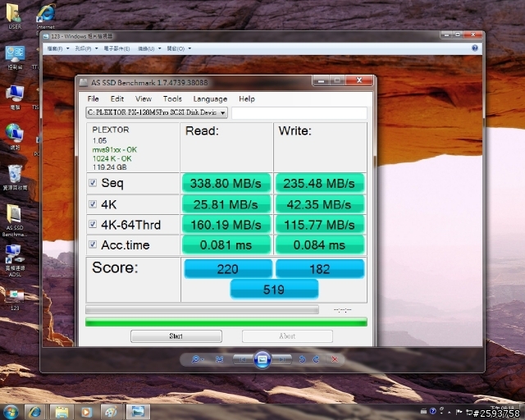Open Photo Viewer help question-mark icon

pos(475,48)
